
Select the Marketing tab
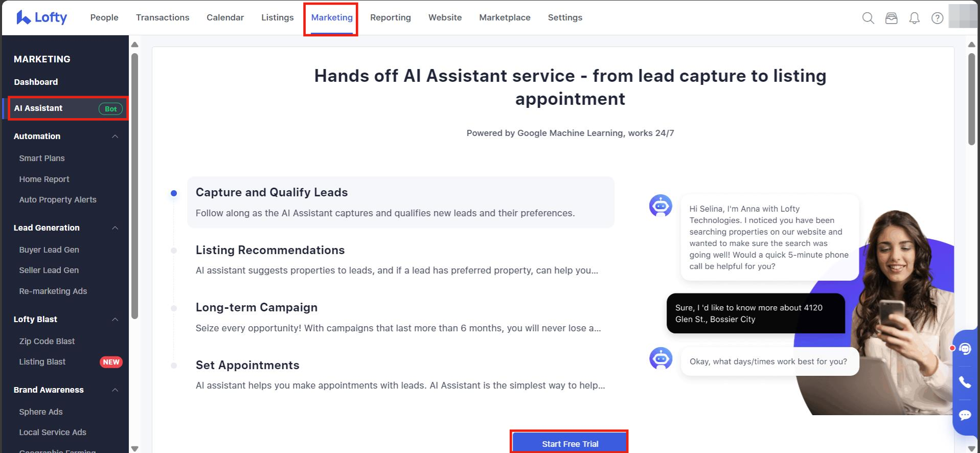pos(332,17)
